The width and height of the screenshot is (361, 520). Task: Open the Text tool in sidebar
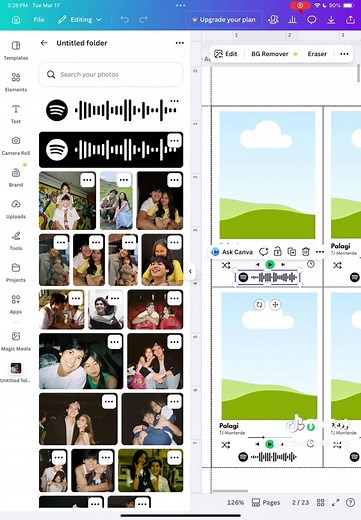(x=16, y=114)
